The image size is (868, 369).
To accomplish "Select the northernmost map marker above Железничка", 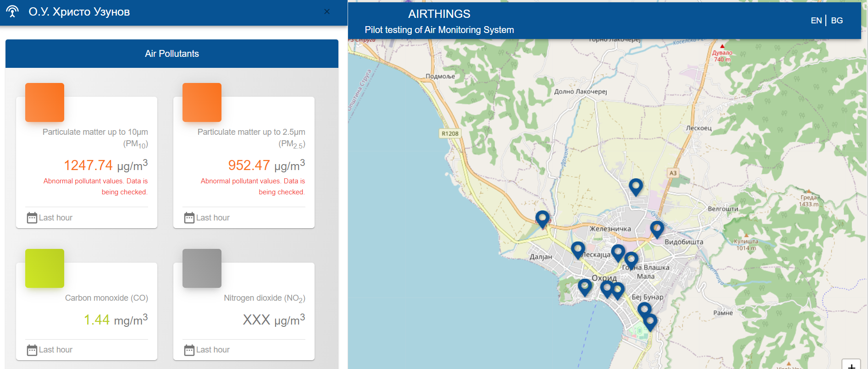I will point(636,186).
